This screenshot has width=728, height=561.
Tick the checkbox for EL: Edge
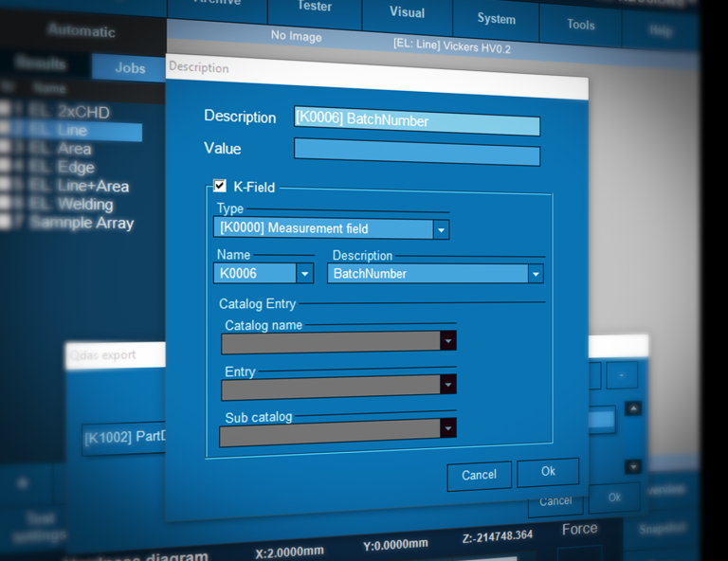(x=5, y=165)
